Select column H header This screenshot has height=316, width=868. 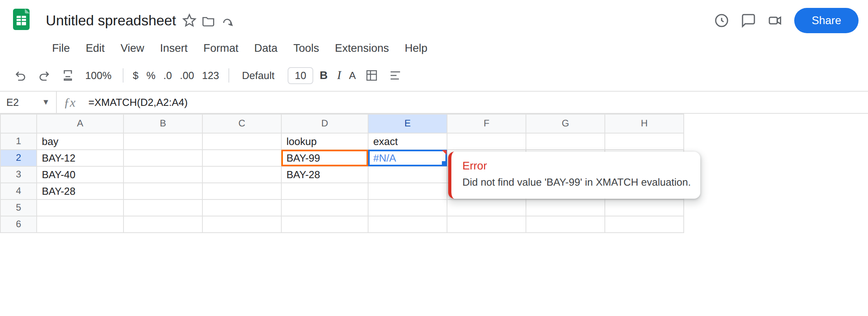[644, 123]
